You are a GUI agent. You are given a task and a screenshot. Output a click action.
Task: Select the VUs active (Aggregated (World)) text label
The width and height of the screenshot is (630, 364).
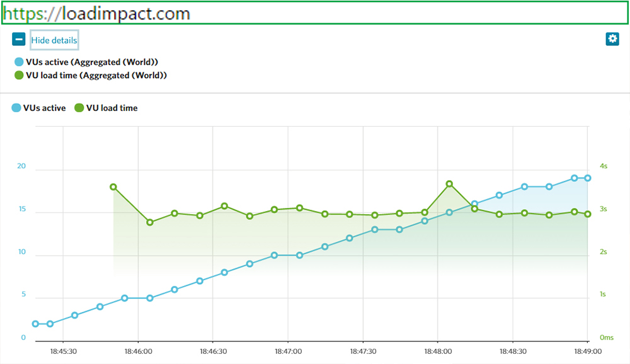click(91, 62)
